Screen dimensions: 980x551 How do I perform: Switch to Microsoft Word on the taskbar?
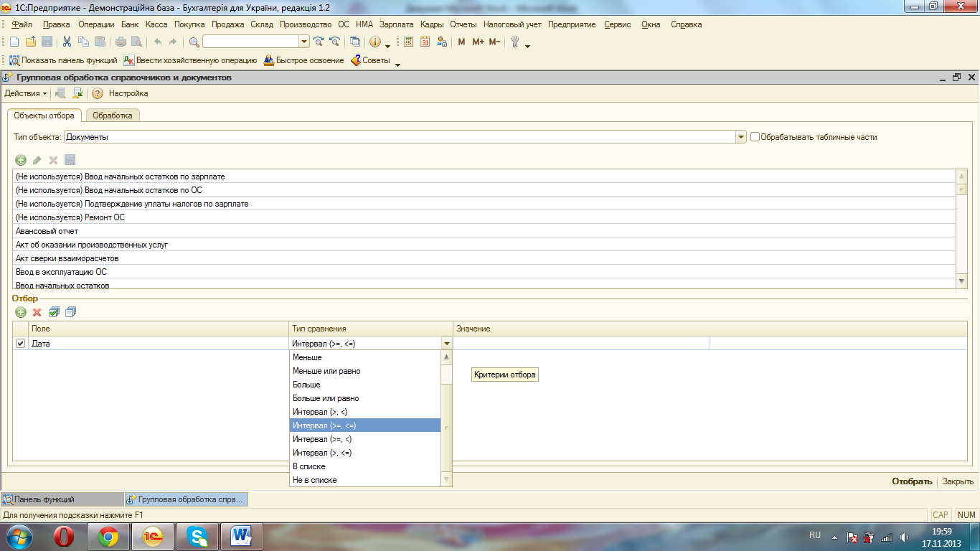(x=241, y=537)
